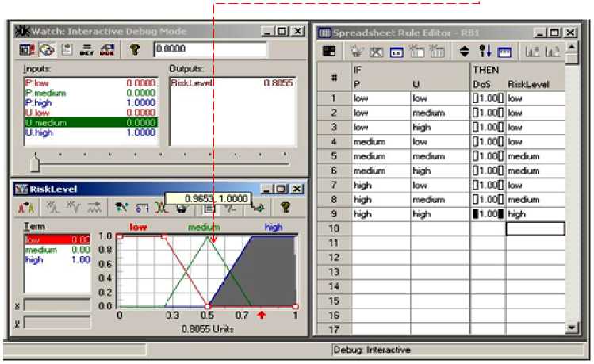Click U cell 'medium' in rule 8
This screenshot has width=594, height=364.
(x=440, y=200)
